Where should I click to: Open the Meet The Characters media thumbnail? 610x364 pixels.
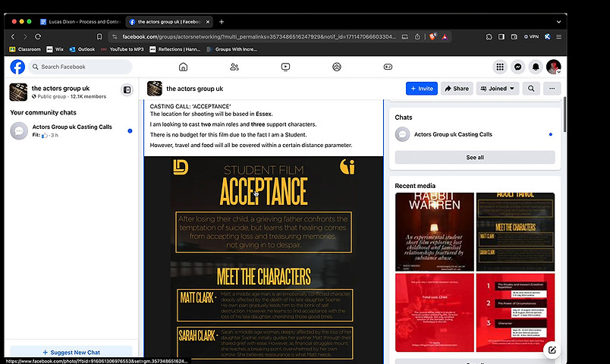[x=515, y=232]
